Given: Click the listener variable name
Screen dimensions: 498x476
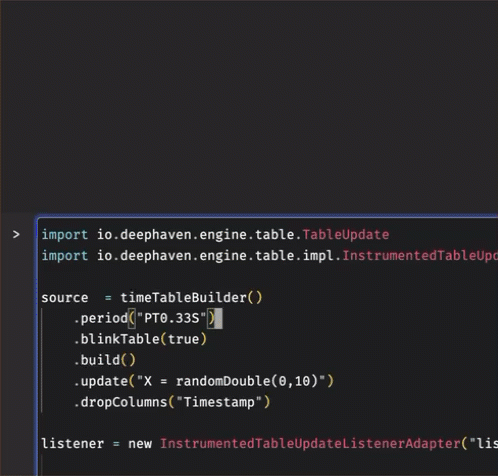Looking at the screenshot, I should (x=73, y=444).
